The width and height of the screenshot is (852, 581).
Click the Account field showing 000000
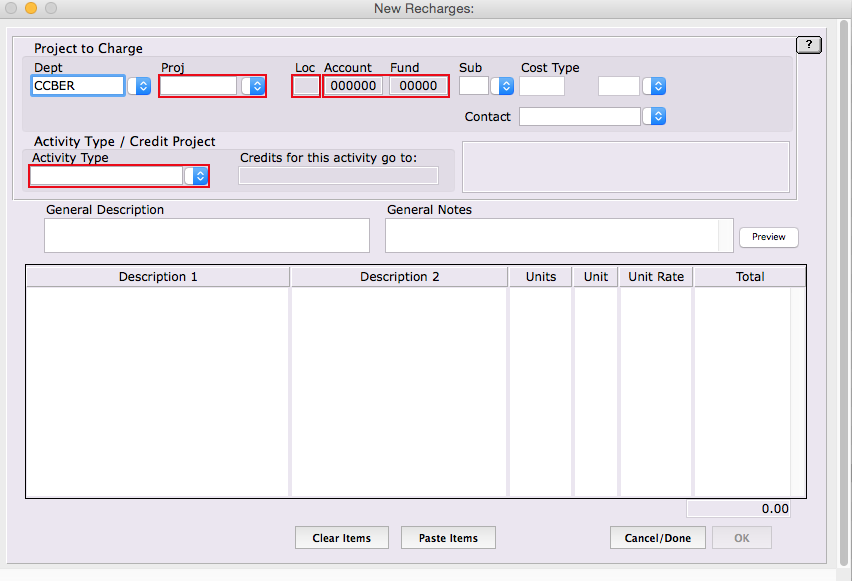pyautogui.click(x=353, y=86)
